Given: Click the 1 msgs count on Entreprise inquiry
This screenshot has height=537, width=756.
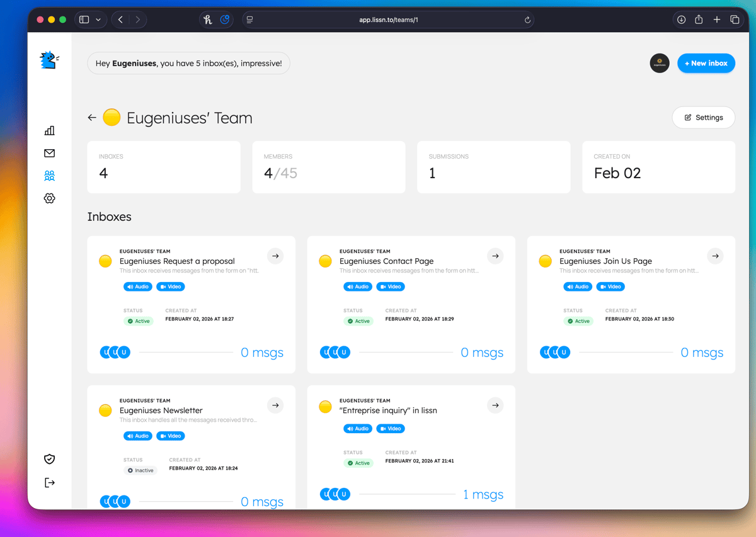Looking at the screenshot, I should [x=483, y=495].
